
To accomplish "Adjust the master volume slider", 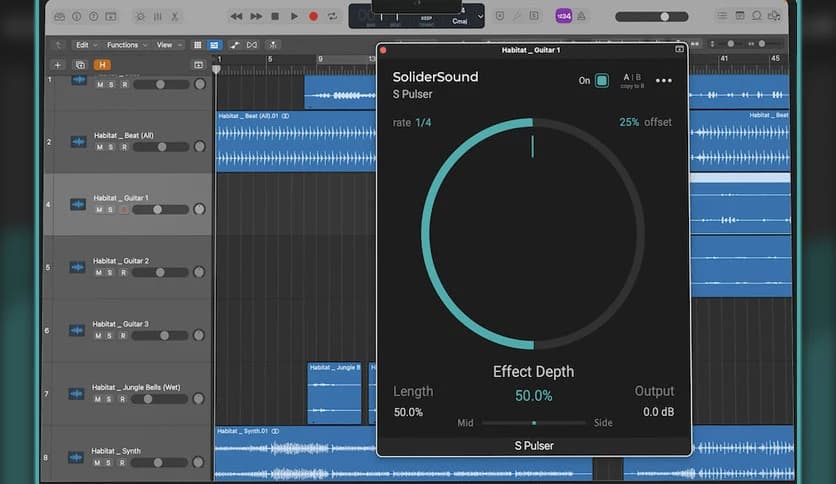I will pyautogui.click(x=652, y=17).
